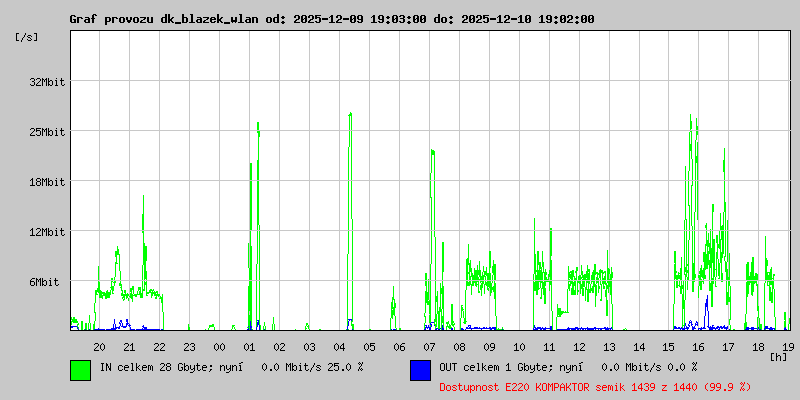The width and height of the screenshot is (800, 400).
Task: Select the '18Mbit' y-axis label
Action: (47, 182)
